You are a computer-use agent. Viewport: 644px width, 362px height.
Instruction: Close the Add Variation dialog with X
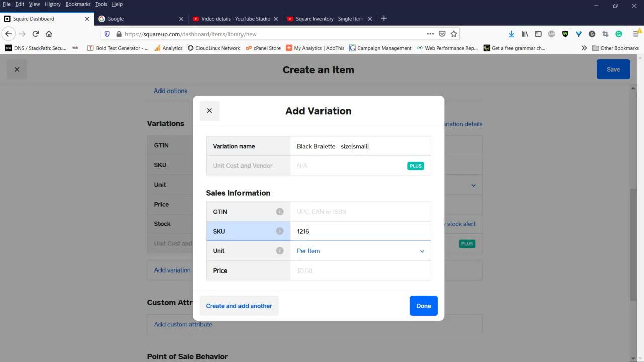click(209, 111)
